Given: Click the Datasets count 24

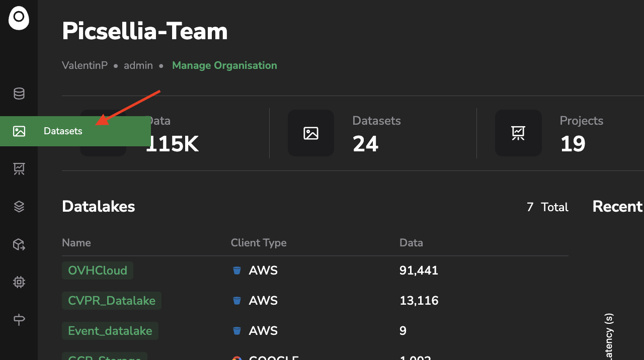Looking at the screenshot, I should tap(365, 144).
